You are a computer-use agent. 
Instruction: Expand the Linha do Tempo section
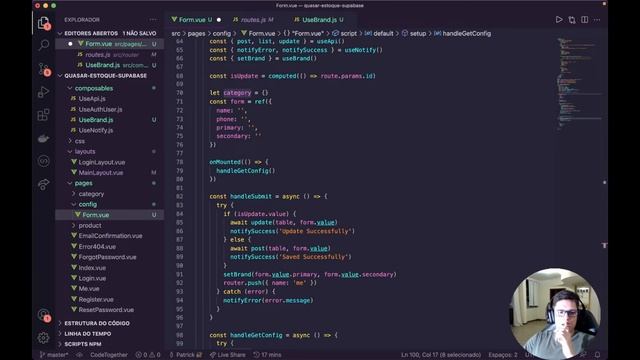coord(87,334)
